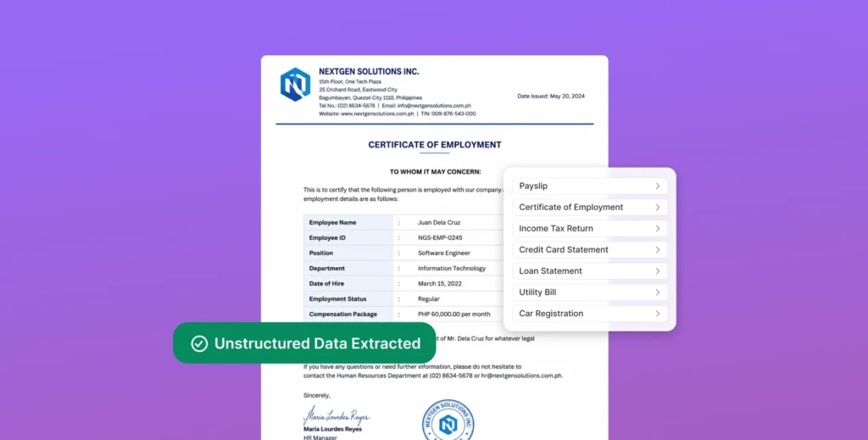Click the Sincerely, closing text

[x=317, y=396]
